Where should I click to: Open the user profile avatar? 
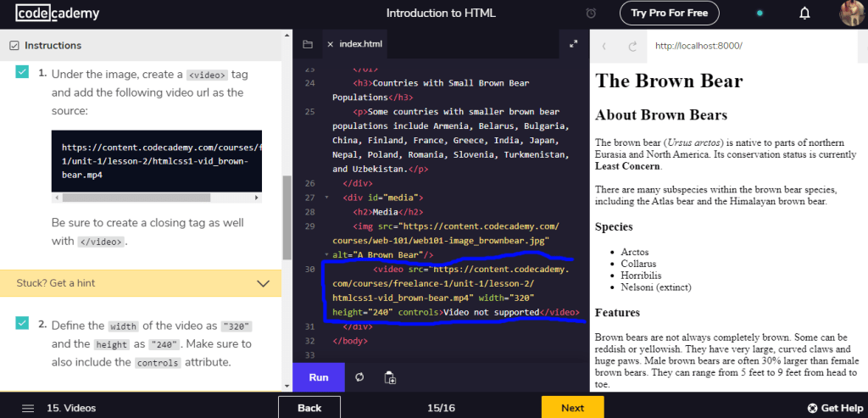pyautogui.click(x=851, y=13)
